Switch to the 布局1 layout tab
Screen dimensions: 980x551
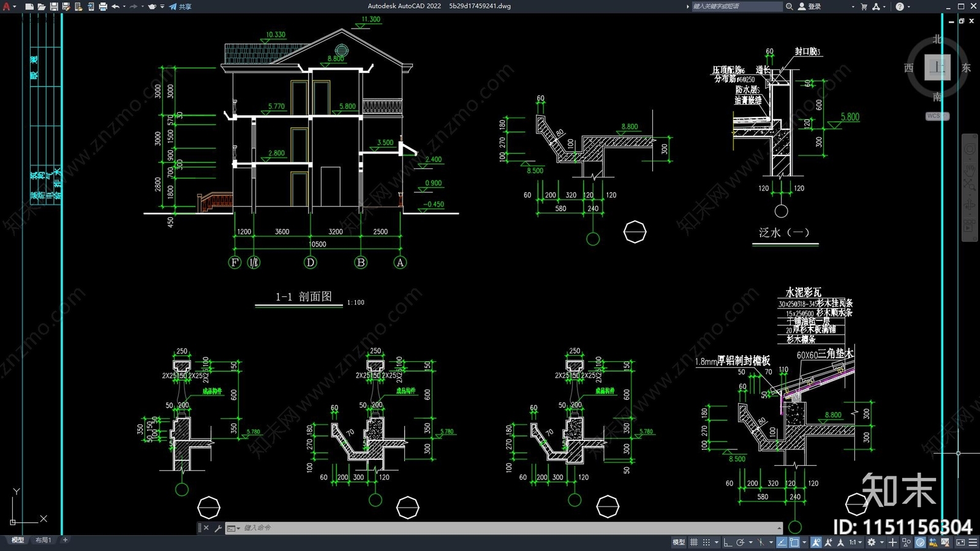(43, 540)
